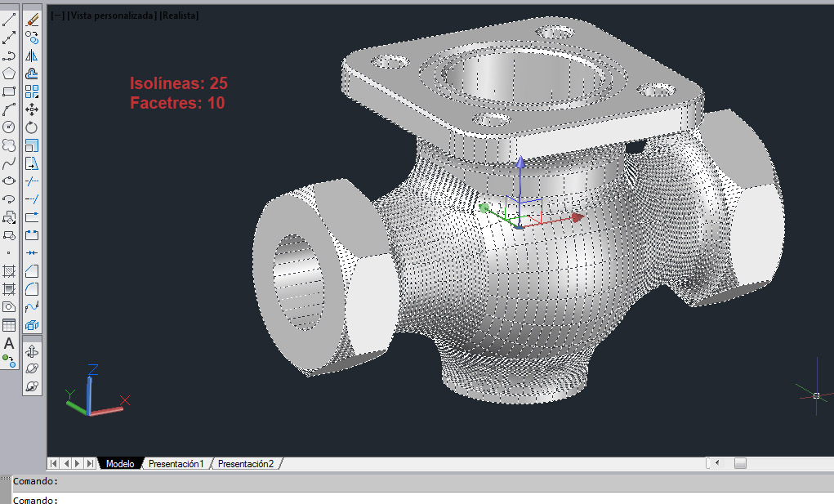Viewport: 834px width, 504px height.
Task: Open the Insert Block tool
Action: [x=9, y=217]
